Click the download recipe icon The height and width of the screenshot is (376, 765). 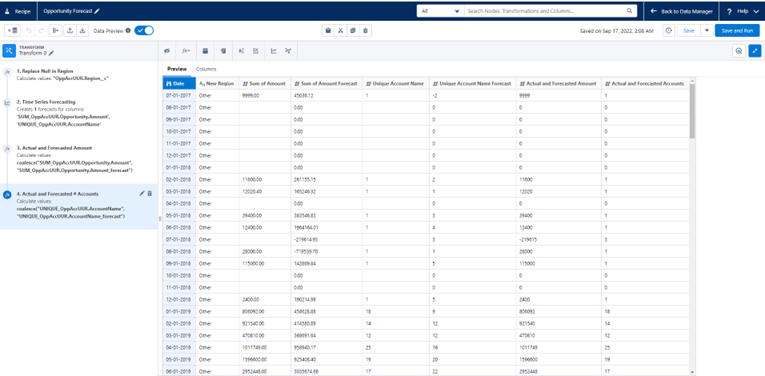pyautogui.click(x=82, y=30)
